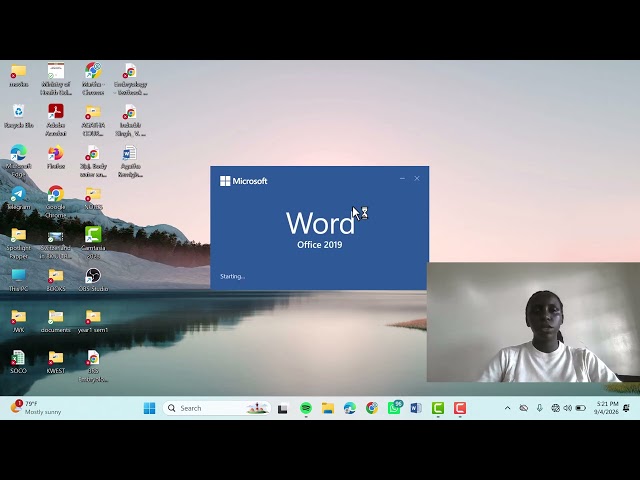The width and height of the screenshot is (640, 480).
Task: Click the taskbar Search box
Action: pos(217,408)
